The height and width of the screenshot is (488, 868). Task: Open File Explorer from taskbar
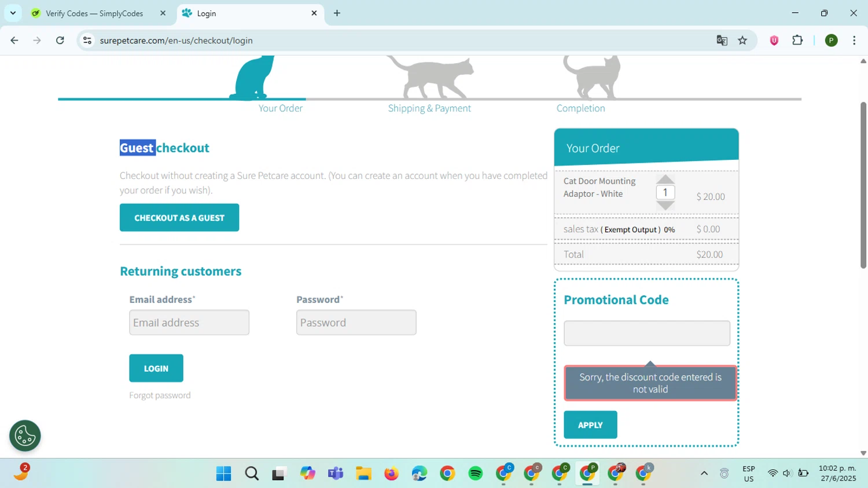pyautogui.click(x=363, y=474)
